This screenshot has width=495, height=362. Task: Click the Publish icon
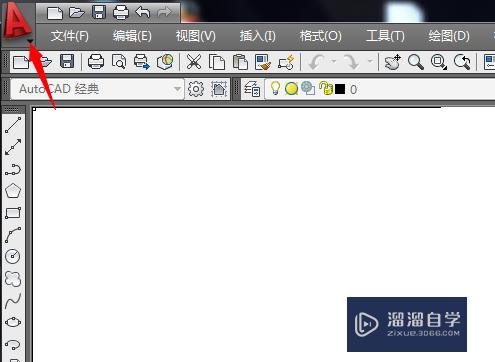point(142,62)
